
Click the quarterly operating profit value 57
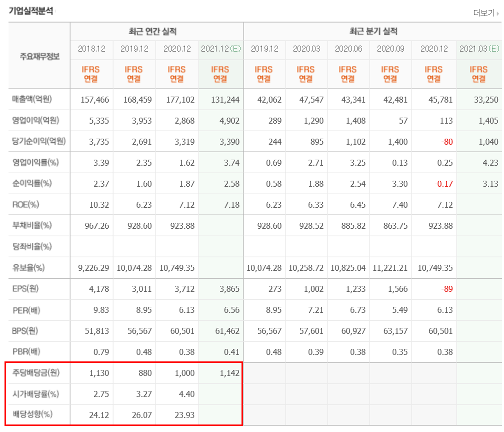pos(403,121)
